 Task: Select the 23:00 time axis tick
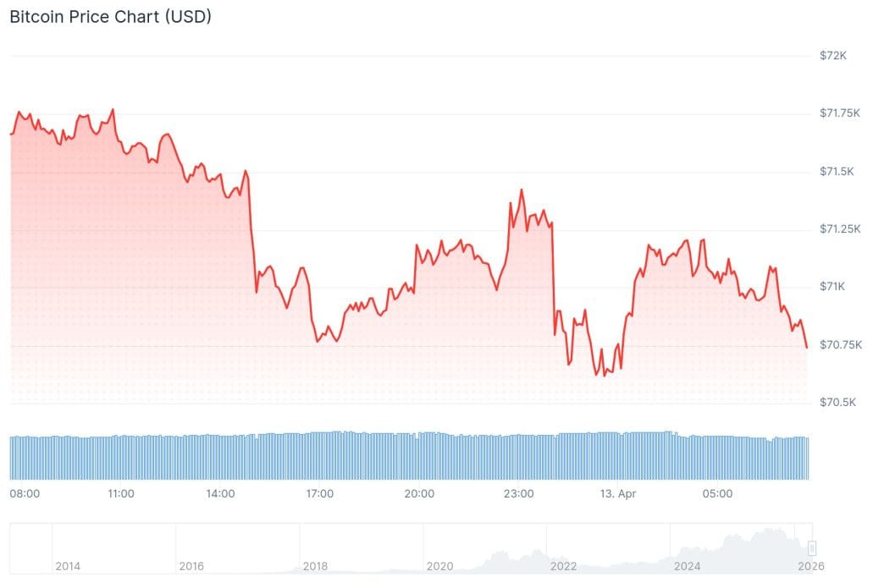tap(518, 493)
